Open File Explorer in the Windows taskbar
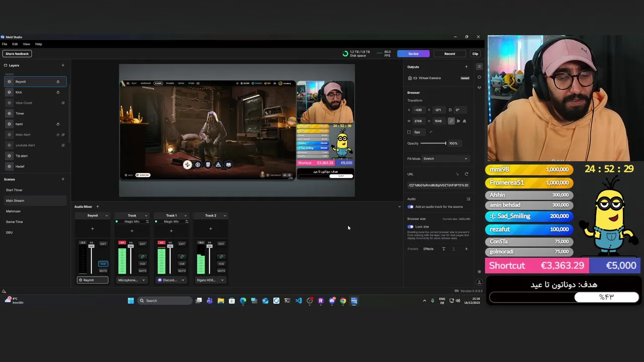Viewport: 644px width, 362px height. 221,301
